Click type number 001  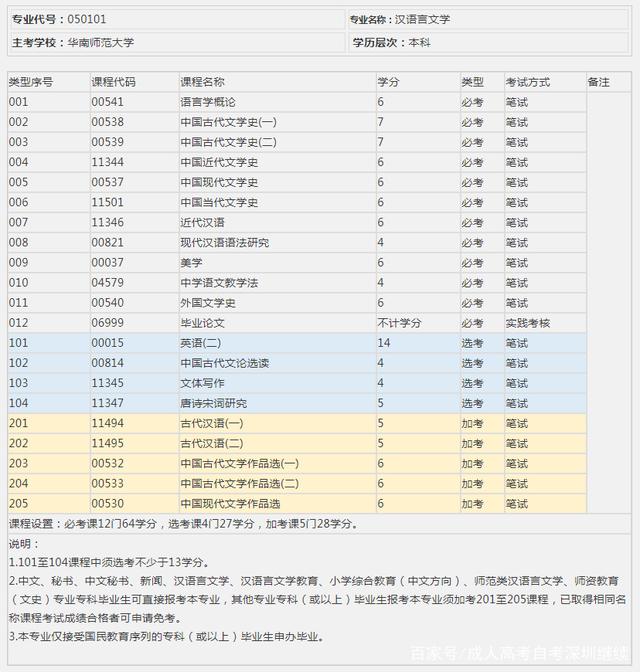coord(18,102)
